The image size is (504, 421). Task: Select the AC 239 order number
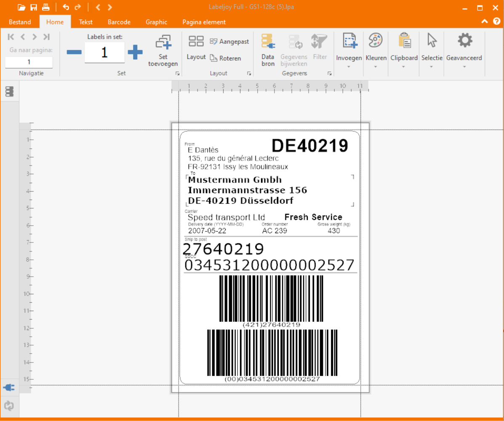point(275,230)
